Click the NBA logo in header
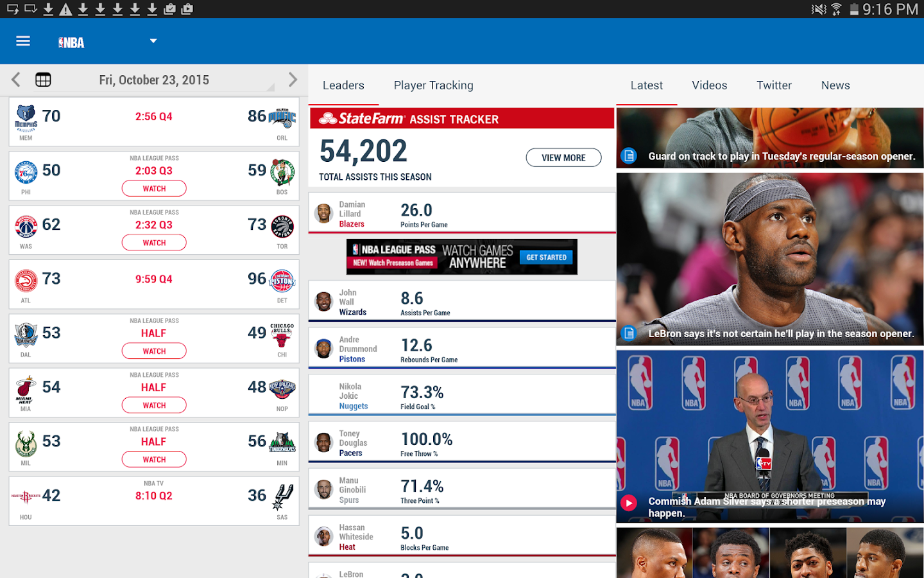924x578 pixels. [71, 42]
